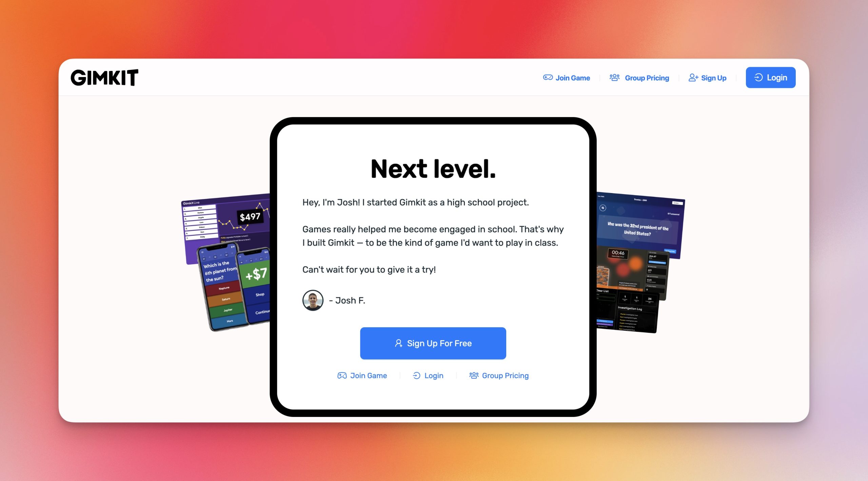Click the Join Game icon below card
868x481 pixels.
(x=342, y=376)
